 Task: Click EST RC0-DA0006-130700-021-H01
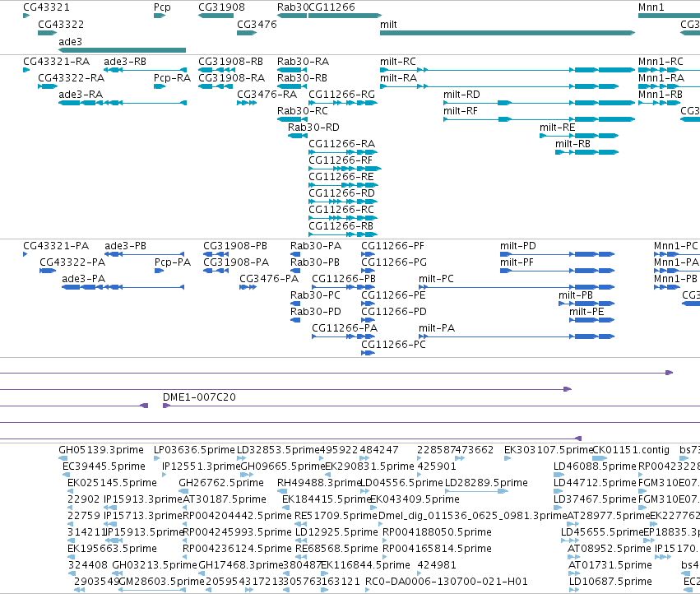click(447, 582)
